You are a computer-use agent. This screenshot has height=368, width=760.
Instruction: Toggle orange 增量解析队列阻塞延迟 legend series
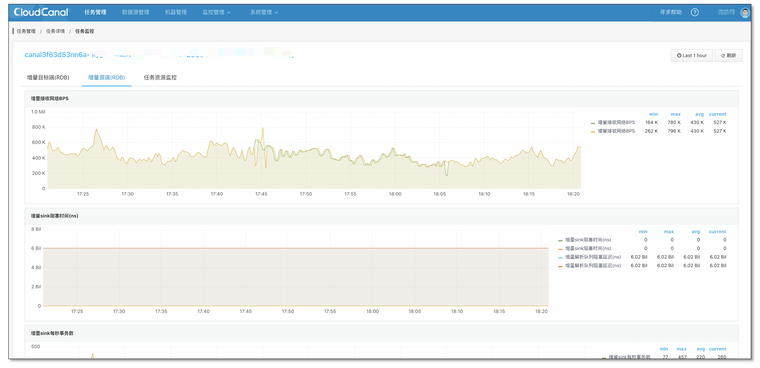(590, 266)
